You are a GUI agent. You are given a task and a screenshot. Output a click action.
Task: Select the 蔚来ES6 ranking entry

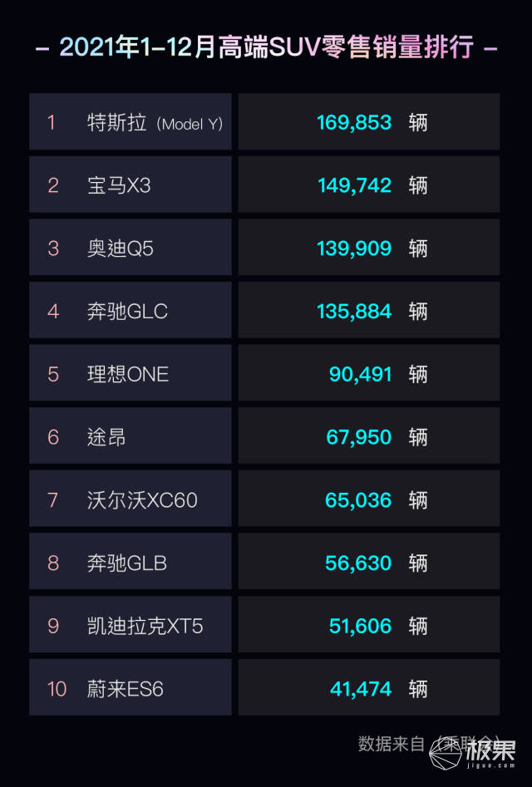pyautogui.click(x=125, y=689)
